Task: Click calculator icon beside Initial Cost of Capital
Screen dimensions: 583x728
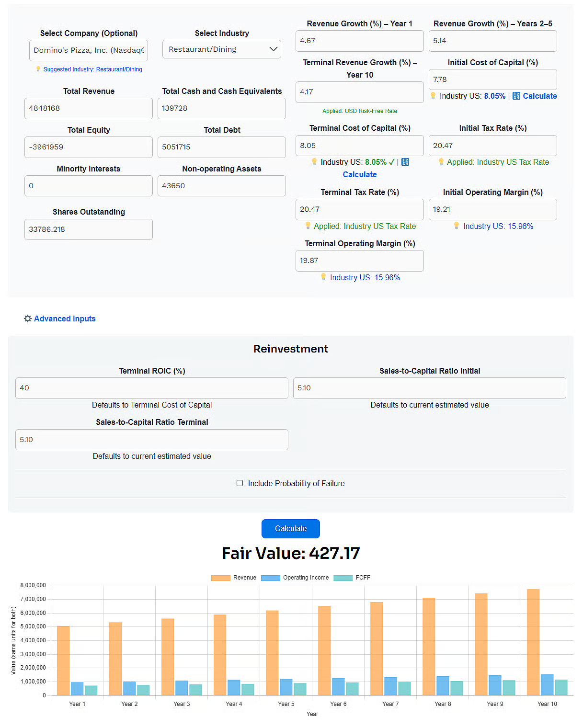Action: (x=516, y=96)
